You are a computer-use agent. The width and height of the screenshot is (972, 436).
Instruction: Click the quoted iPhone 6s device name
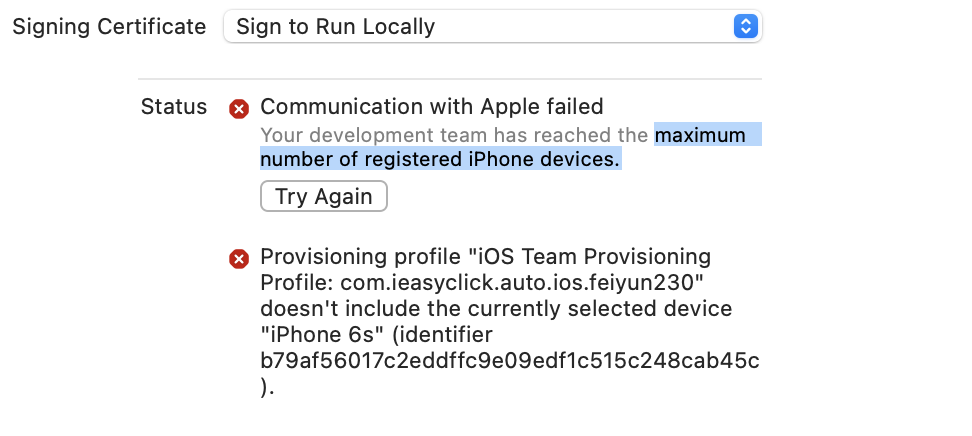tap(323, 335)
